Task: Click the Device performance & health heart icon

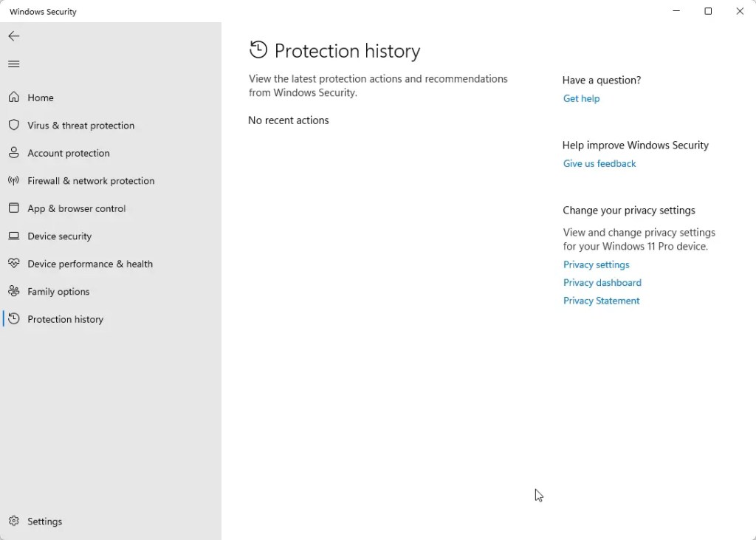Action: (13, 264)
